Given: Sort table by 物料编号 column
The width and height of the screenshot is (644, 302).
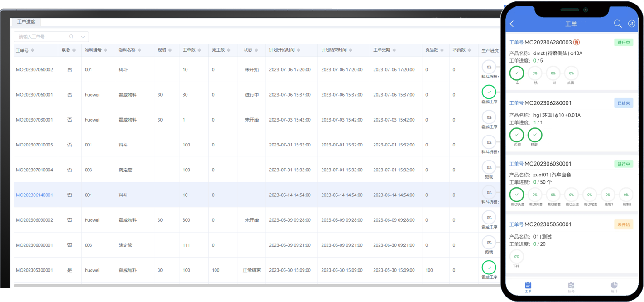Looking at the screenshot, I should (106, 50).
